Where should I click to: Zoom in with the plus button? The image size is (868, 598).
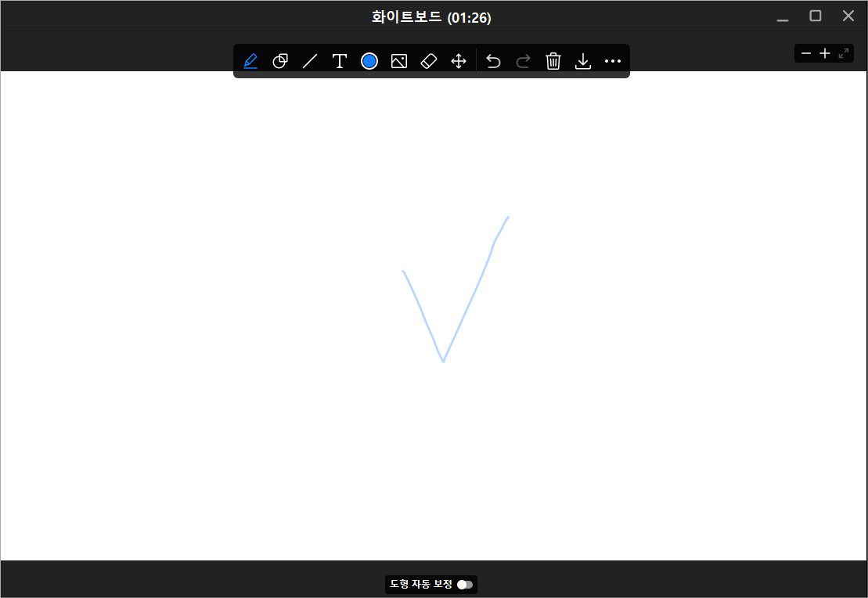pyautogui.click(x=825, y=53)
